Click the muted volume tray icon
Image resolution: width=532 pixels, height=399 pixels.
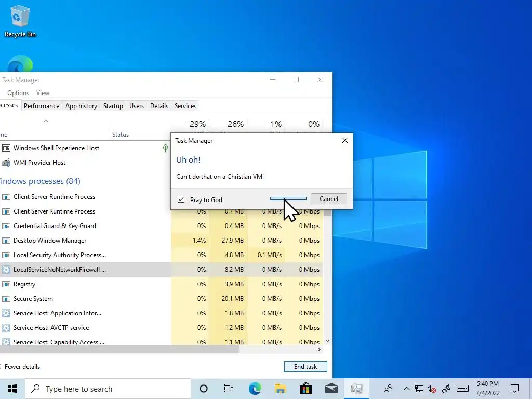pos(432,389)
